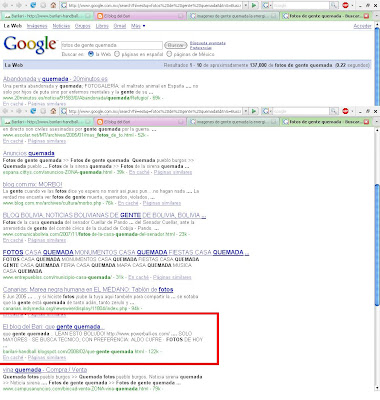
Task: Reload the page in the upper browser window
Action: click(33, 5)
